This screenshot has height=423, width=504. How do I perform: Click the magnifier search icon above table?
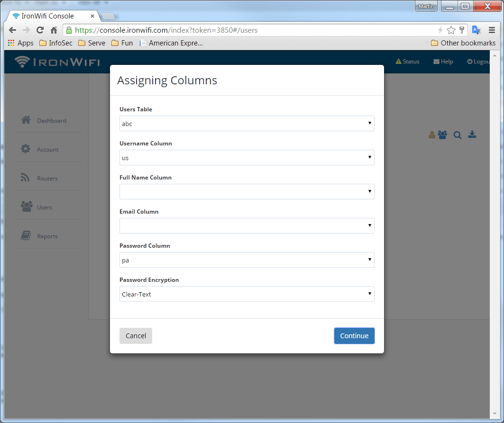(458, 135)
